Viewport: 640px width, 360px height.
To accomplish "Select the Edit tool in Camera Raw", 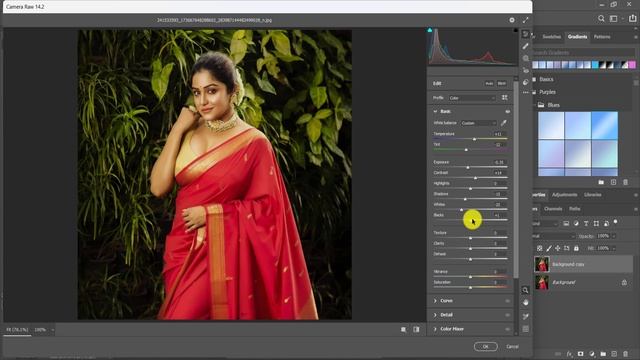I will [x=526, y=34].
